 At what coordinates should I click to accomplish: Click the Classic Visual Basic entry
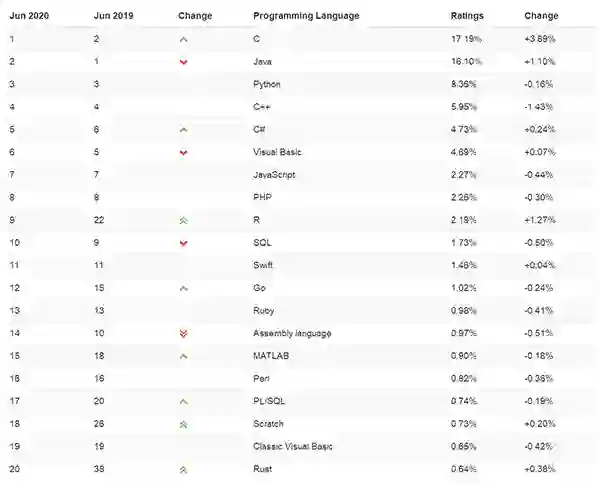tap(293, 445)
